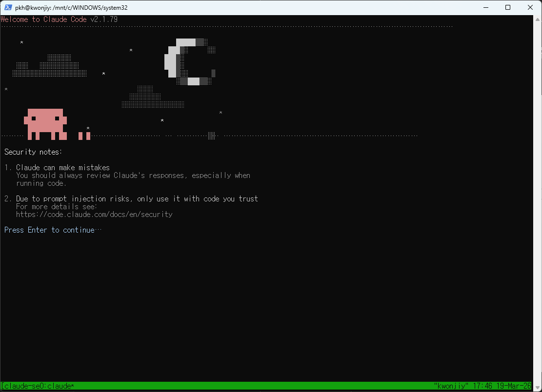
Task: Click the Security notes heading
Action: (x=33, y=152)
